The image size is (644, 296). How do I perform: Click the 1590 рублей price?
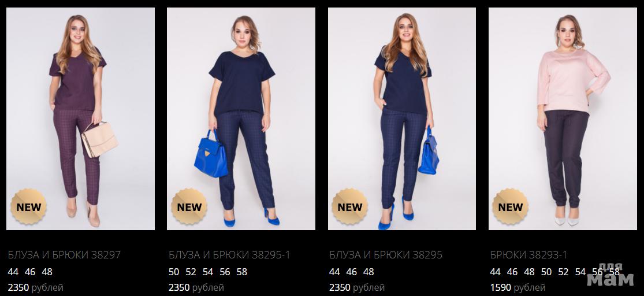pos(518,287)
